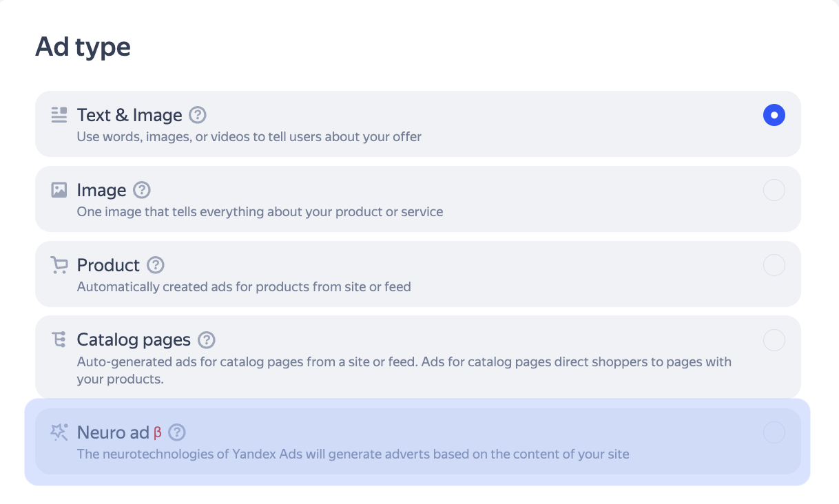Choose the Product radio button
Screen dimensions: 839x504
pyautogui.click(x=774, y=265)
